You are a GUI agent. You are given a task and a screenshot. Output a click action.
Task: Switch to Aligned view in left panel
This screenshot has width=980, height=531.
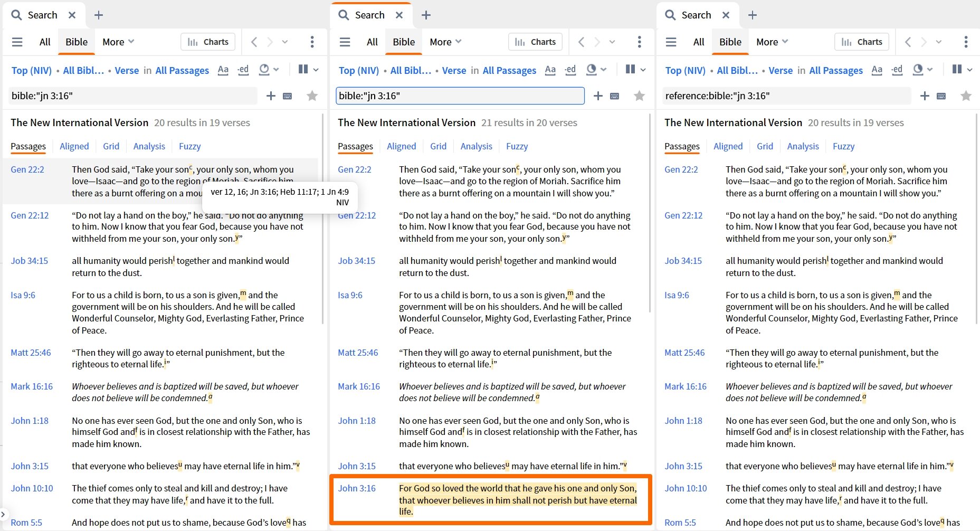pyautogui.click(x=74, y=146)
